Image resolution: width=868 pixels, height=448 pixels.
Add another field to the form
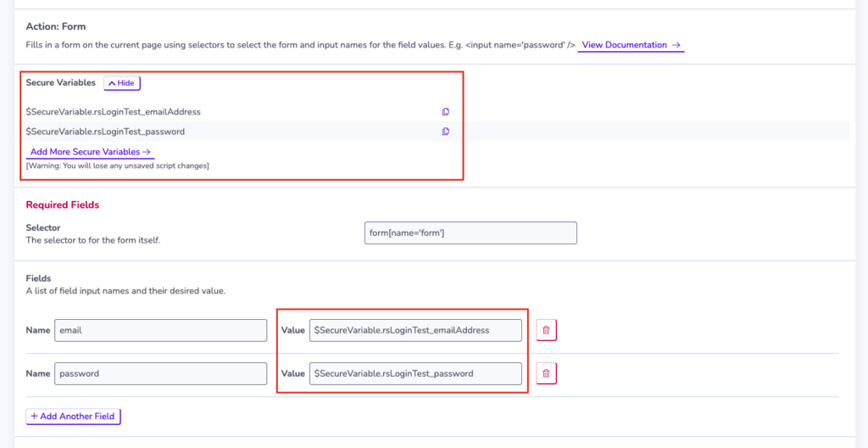coord(73,417)
